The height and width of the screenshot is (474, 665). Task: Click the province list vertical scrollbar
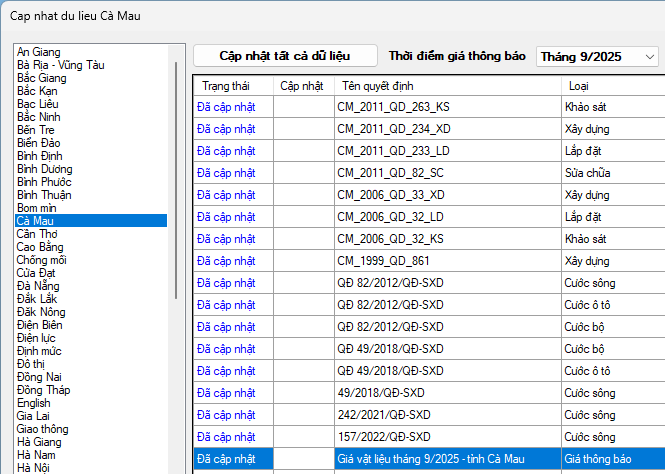tap(178, 200)
